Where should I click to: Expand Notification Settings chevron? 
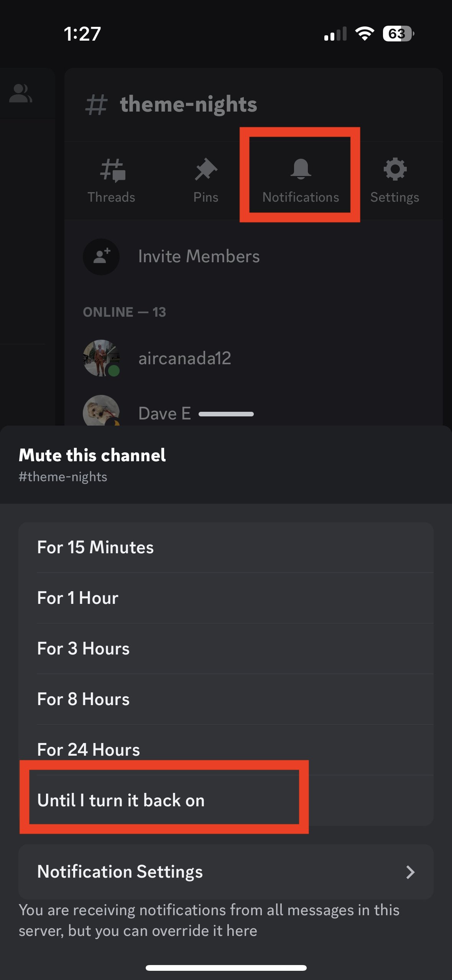click(x=410, y=872)
